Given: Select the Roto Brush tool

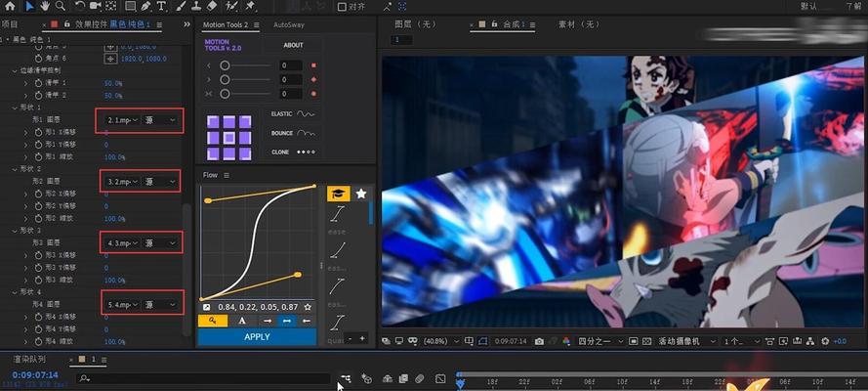Looking at the screenshot, I should (230, 6).
